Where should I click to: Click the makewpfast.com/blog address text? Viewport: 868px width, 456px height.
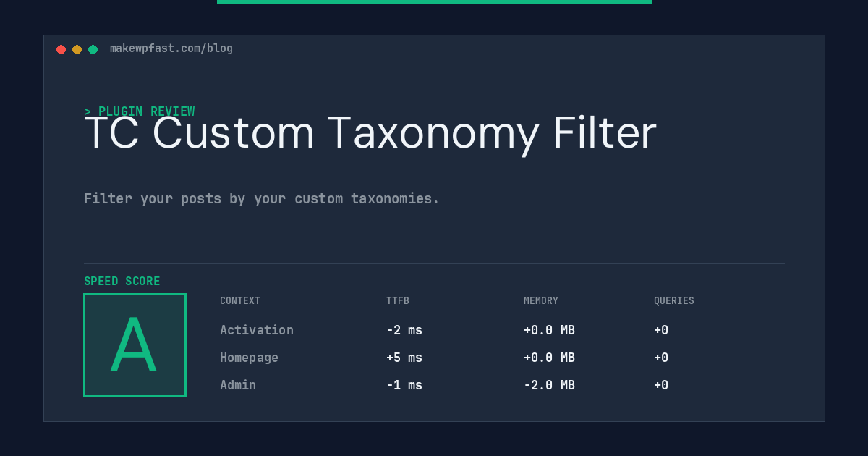point(171,48)
